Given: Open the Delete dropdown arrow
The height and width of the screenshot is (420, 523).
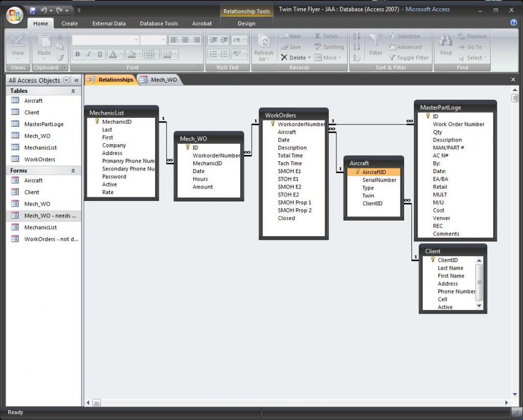Looking at the screenshot, I should tap(309, 58).
